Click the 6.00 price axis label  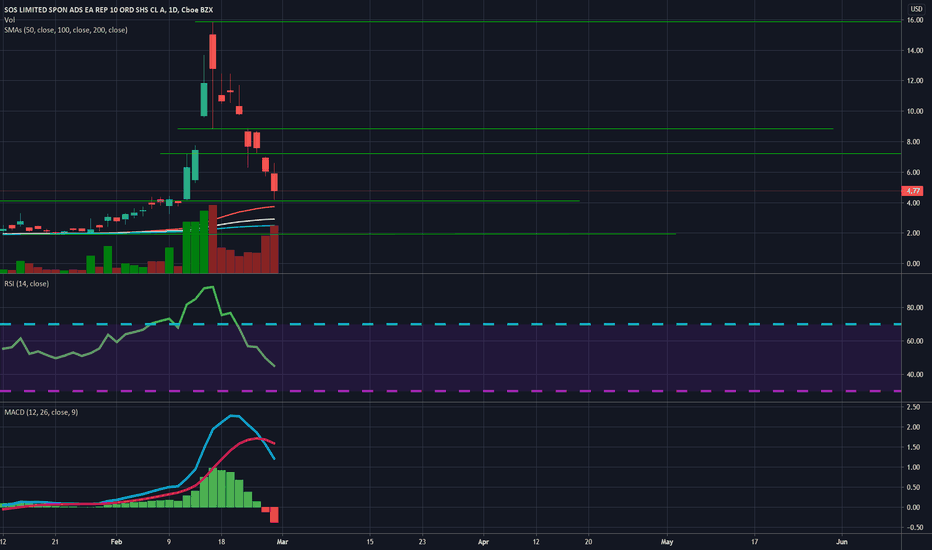click(914, 172)
